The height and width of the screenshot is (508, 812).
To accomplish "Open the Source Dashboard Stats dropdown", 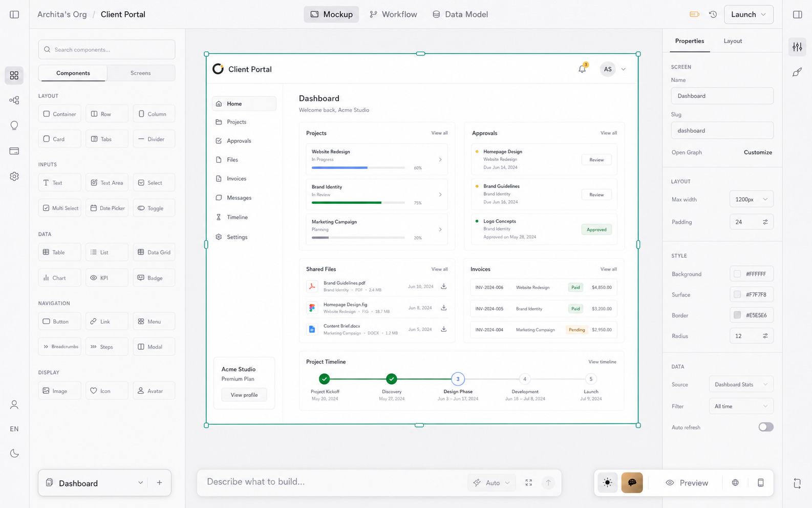I will pos(741,385).
